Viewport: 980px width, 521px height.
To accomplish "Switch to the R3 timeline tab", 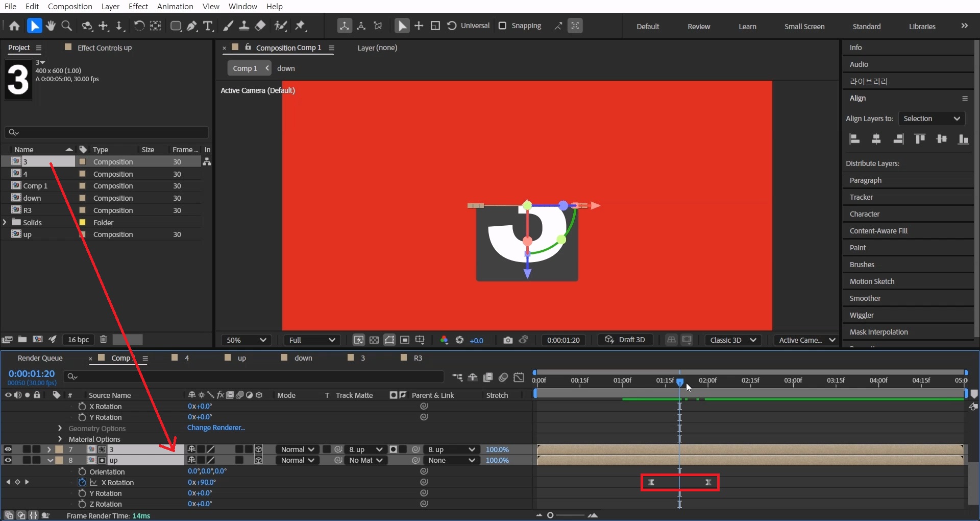I will click(418, 358).
